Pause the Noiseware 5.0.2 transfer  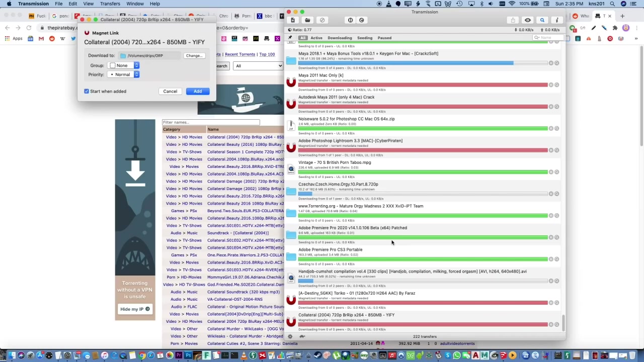551,128
